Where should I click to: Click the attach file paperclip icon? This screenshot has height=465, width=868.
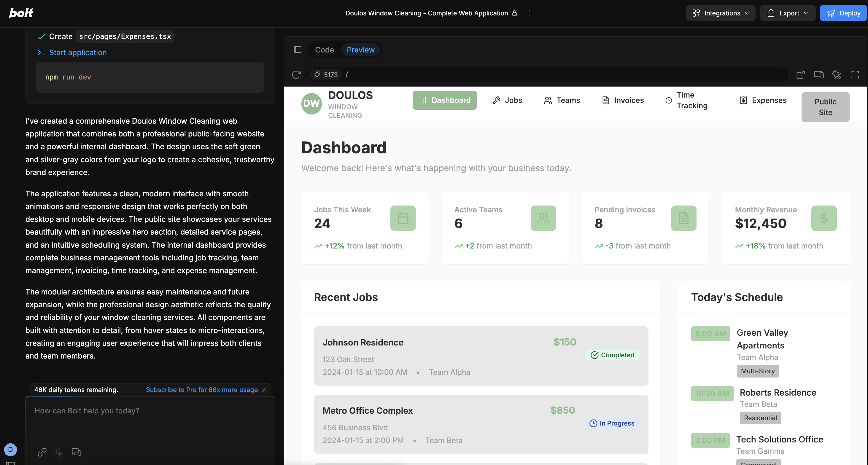pyautogui.click(x=42, y=452)
